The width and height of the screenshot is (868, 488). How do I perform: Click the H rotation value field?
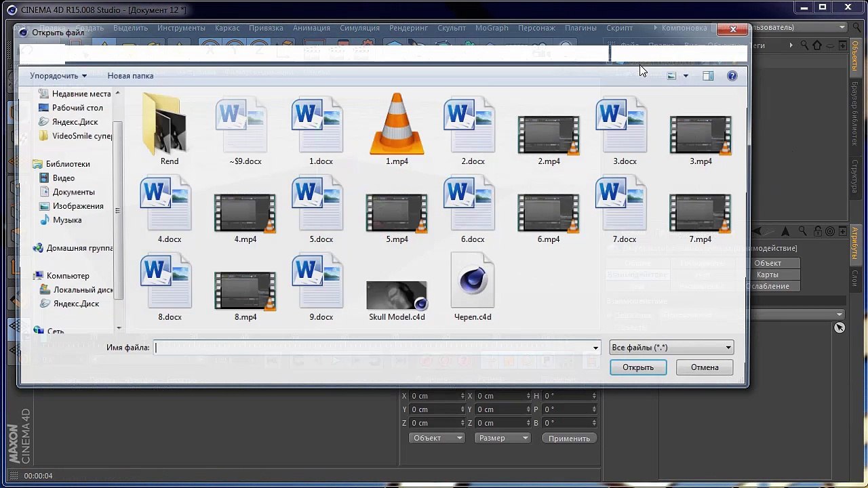pyautogui.click(x=568, y=396)
